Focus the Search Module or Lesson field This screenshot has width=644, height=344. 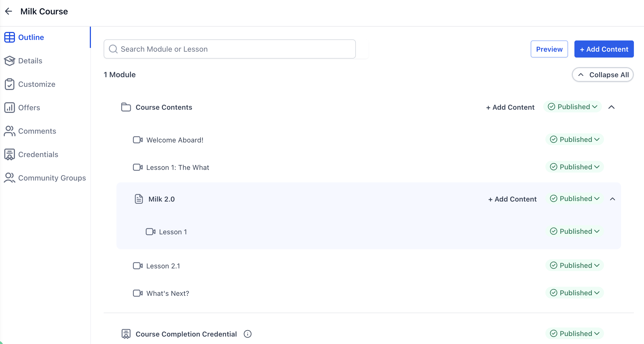tap(229, 49)
